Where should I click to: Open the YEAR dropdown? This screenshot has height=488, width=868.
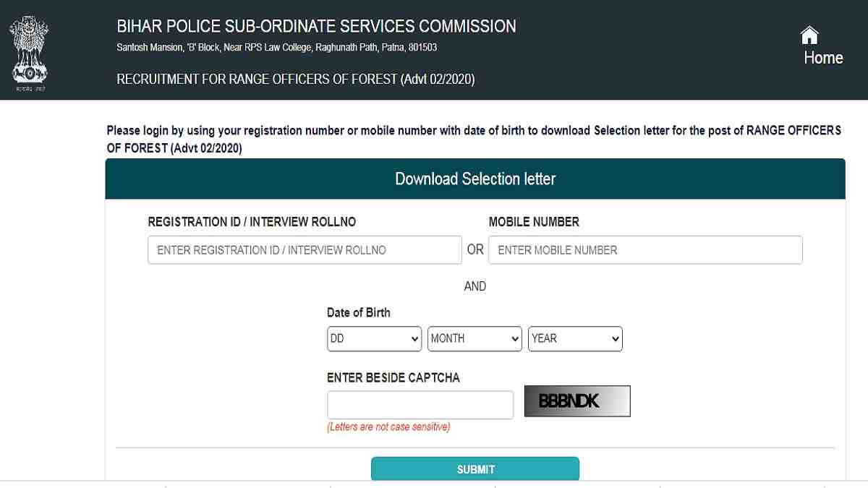(x=575, y=338)
